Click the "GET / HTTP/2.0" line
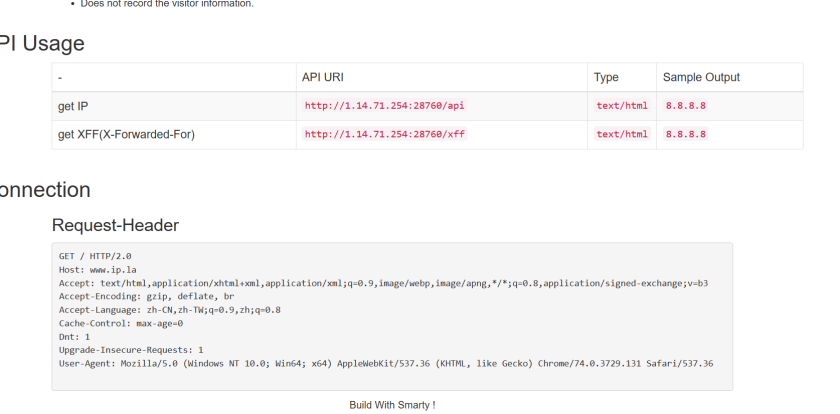This screenshot has width=840, height=414. 95,256
